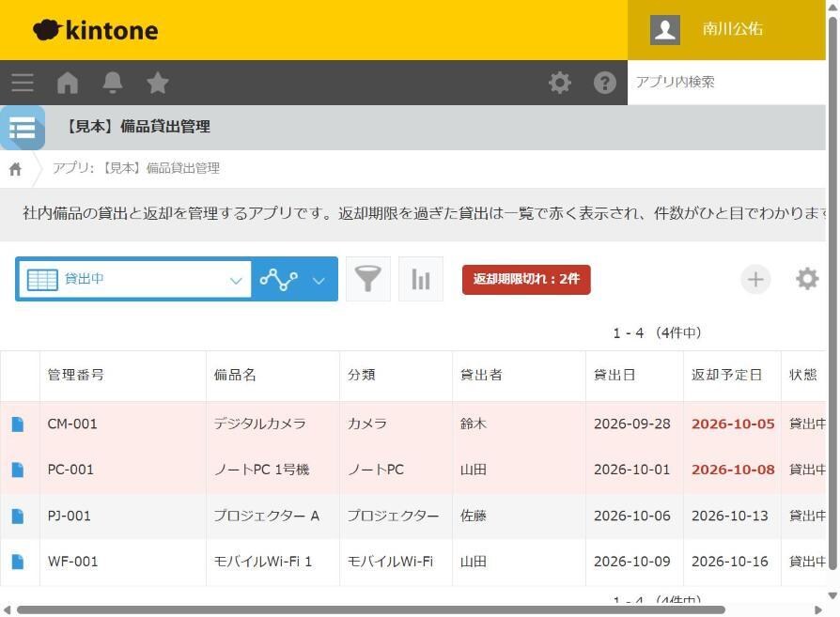
Task: Open app settings gear next to plus button
Action: tap(807, 279)
